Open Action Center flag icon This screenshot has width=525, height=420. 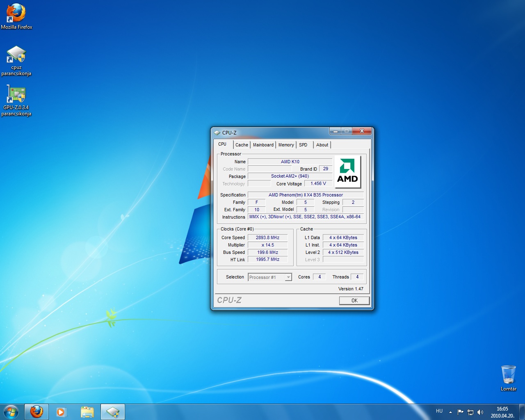(x=460, y=412)
